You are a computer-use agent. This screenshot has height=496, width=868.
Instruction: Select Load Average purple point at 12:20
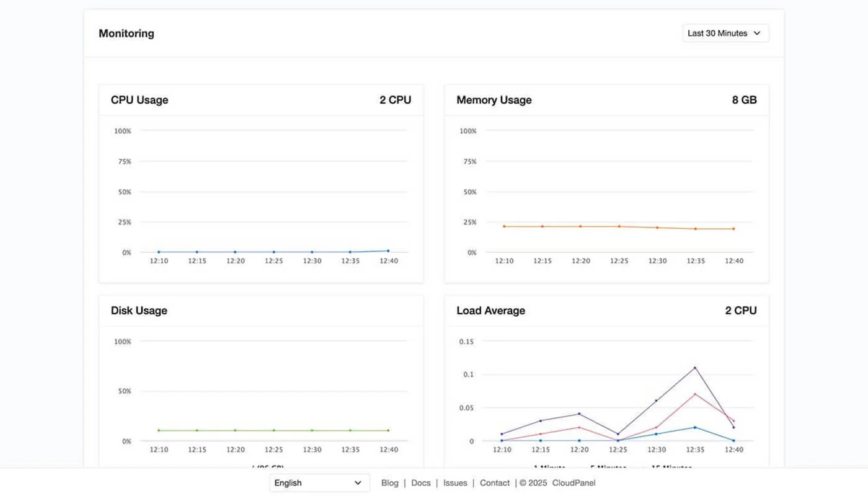[x=580, y=414]
